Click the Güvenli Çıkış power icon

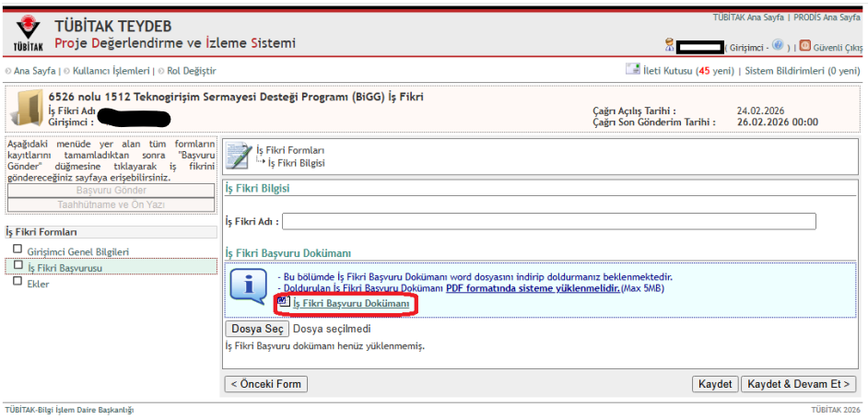click(804, 45)
